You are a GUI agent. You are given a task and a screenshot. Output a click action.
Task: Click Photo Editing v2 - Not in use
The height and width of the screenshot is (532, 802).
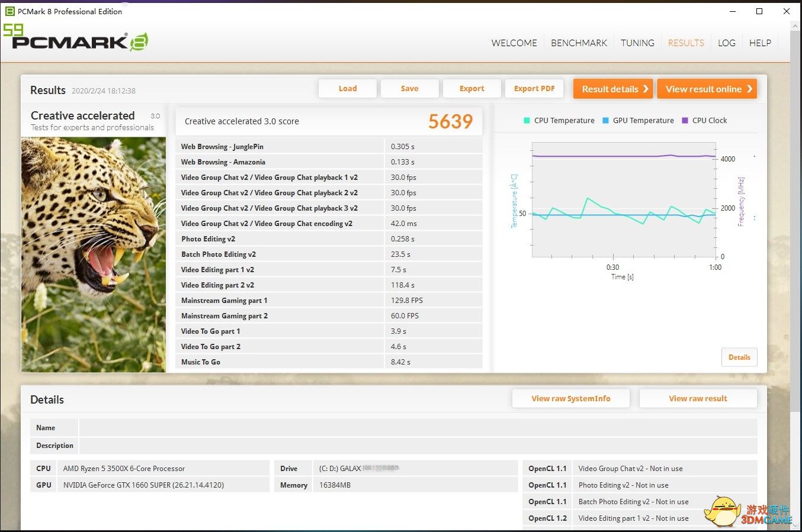pyautogui.click(x=623, y=485)
